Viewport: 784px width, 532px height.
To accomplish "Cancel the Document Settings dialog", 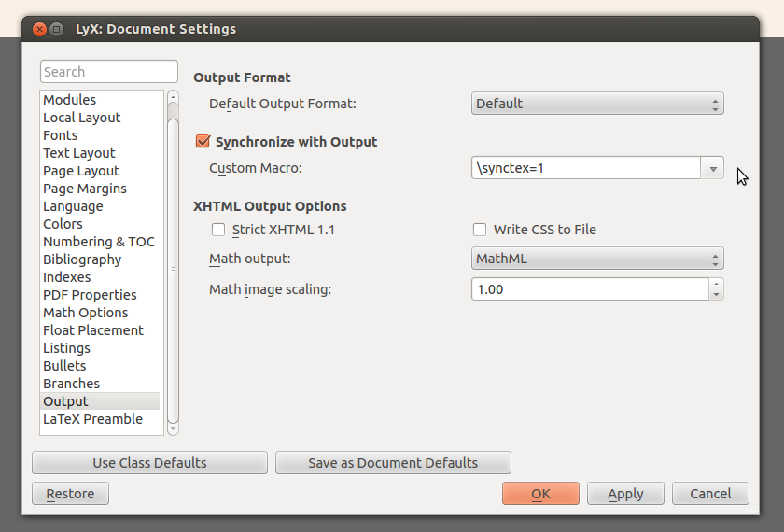I will [x=710, y=494].
